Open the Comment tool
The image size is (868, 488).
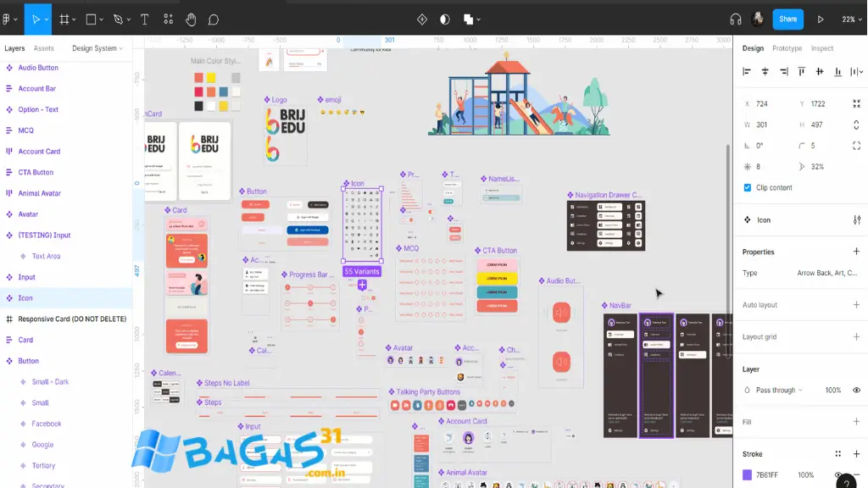click(214, 18)
